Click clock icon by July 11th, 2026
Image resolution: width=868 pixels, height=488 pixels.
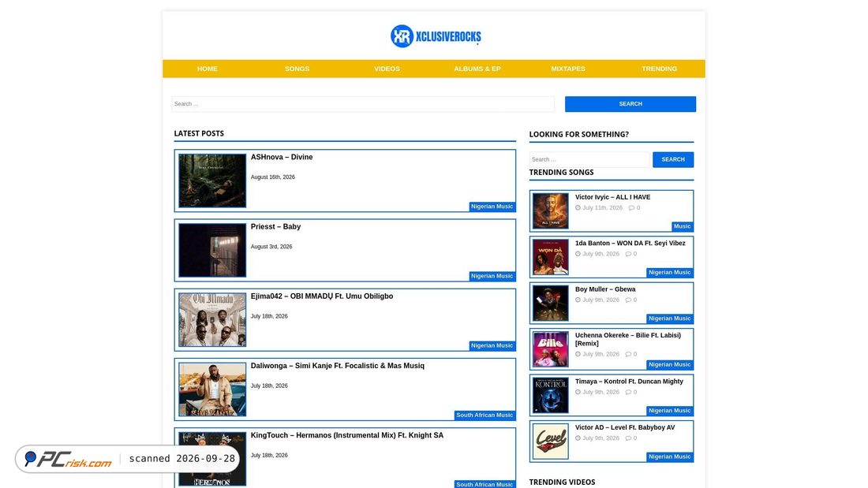[578, 208]
